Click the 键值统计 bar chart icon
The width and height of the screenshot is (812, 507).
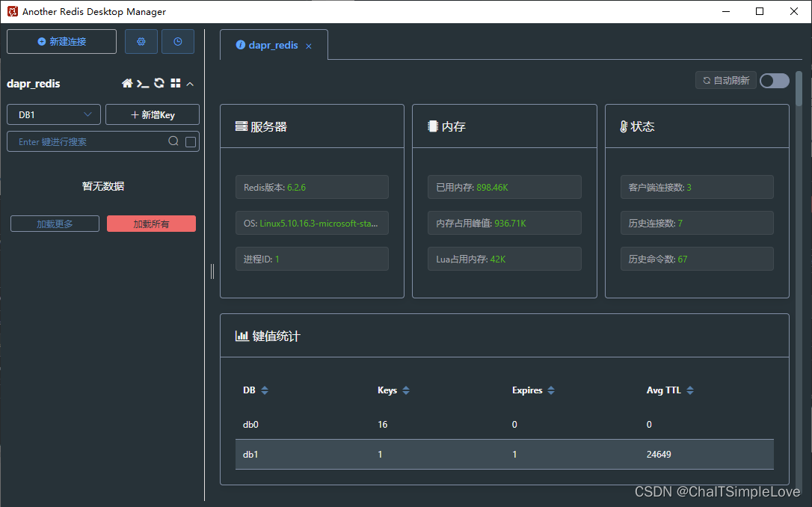coord(242,336)
